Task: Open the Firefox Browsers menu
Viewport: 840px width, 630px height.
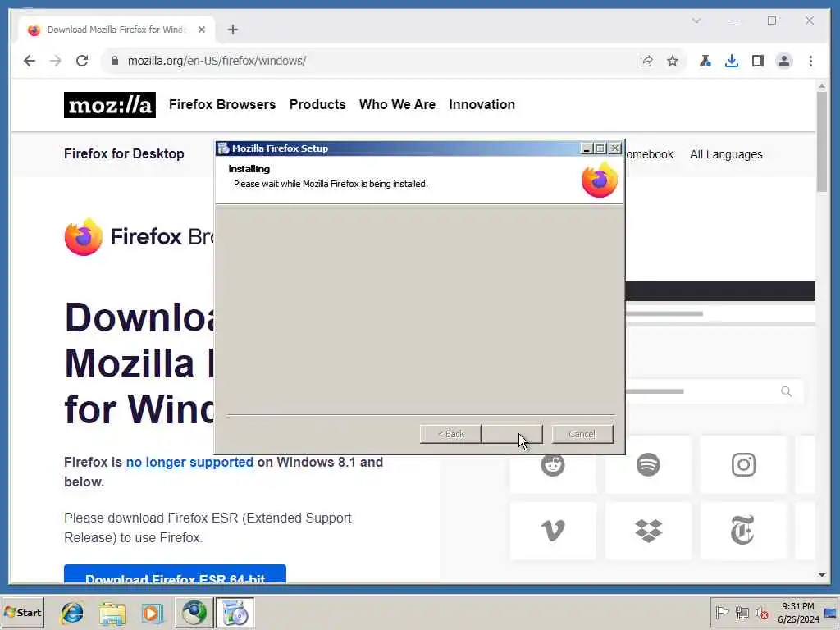Action: tap(222, 104)
